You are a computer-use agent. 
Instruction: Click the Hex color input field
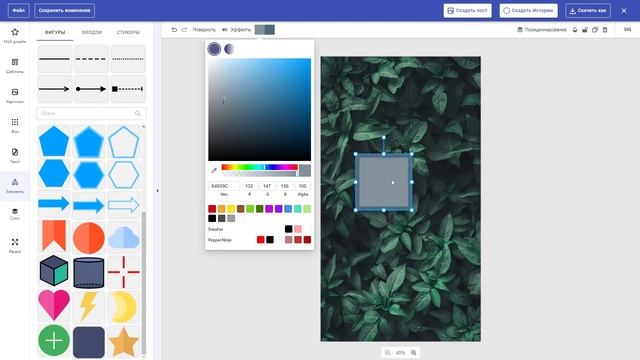(224, 186)
